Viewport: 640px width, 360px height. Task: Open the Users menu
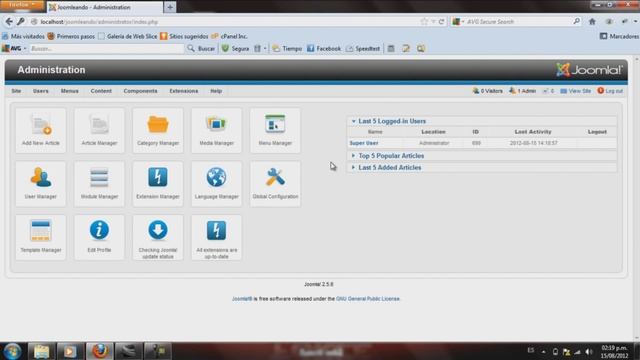click(x=40, y=91)
